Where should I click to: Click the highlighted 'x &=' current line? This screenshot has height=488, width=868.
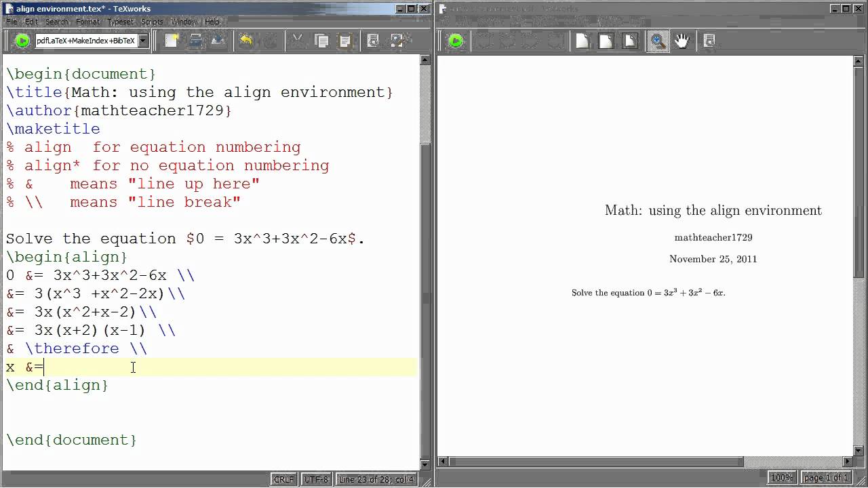[x=211, y=367]
